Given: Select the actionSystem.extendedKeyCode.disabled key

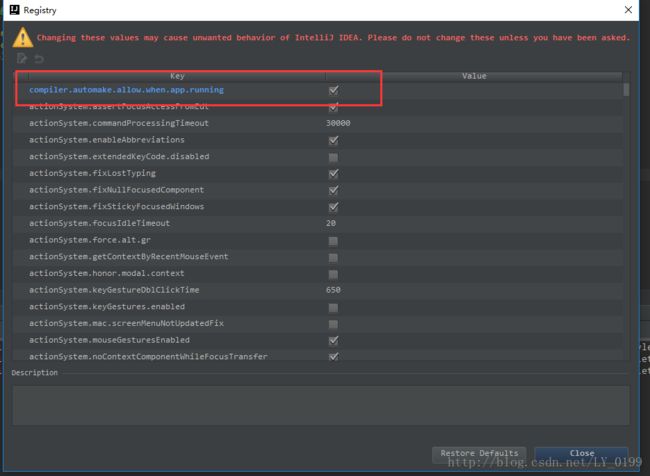Looking at the screenshot, I should [x=119, y=157].
